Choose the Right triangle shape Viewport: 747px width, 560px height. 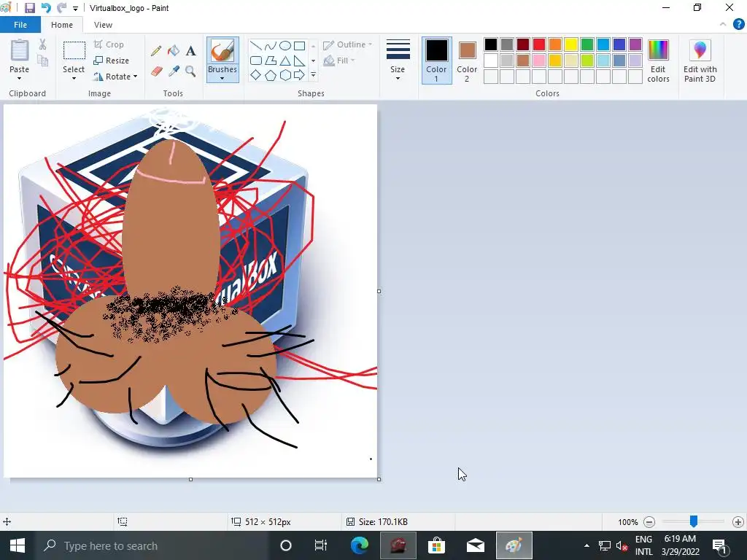pos(299,61)
